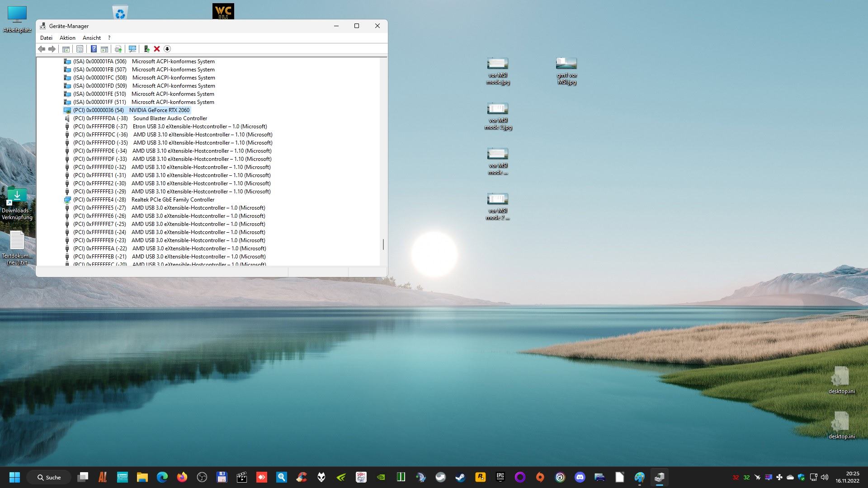Open the clock showing 20:25 16.11.2022
Viewport: 868px width, 488px height.
pyautogui.click(x=847, y=477)
